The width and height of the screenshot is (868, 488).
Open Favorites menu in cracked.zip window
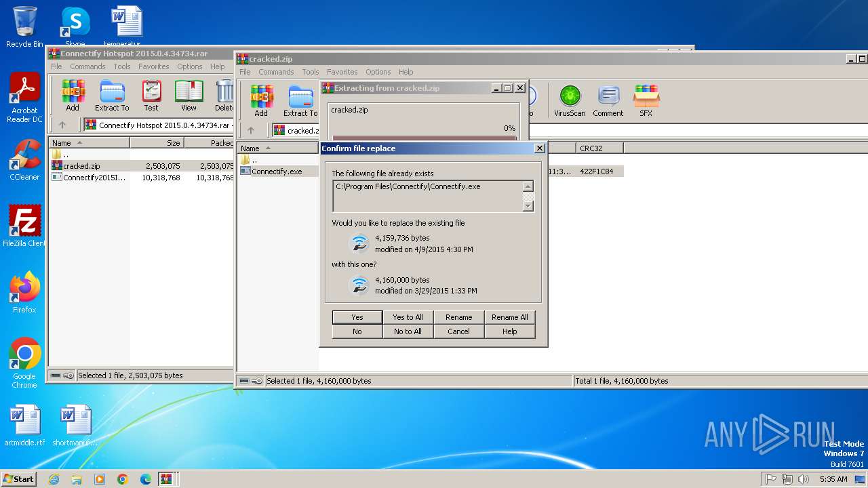tap(342, 72)
